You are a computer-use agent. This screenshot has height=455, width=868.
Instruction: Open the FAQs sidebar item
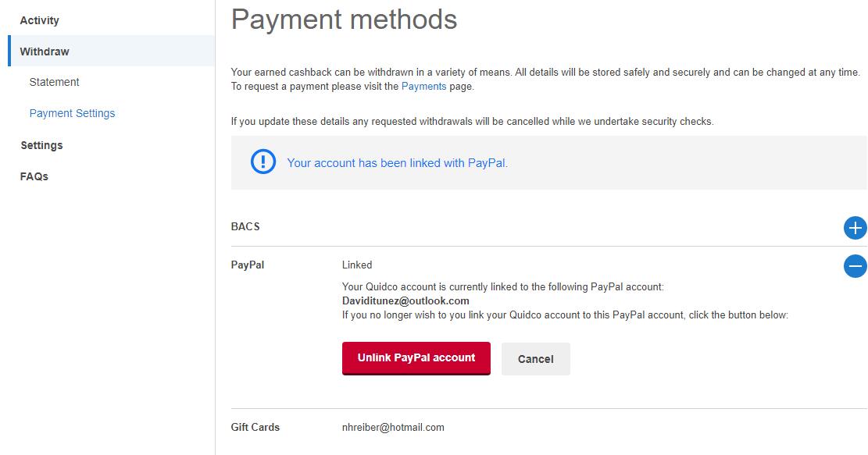[x=34, y=176]
